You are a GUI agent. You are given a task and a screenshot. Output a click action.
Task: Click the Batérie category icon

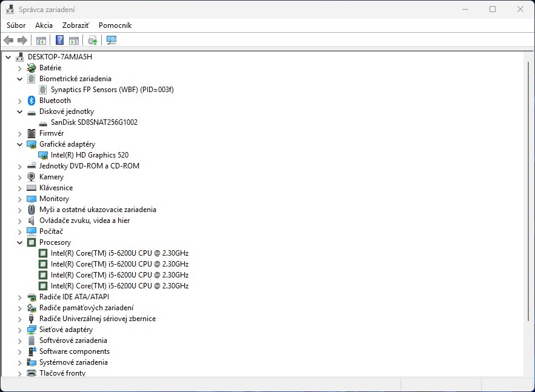coord(32,68)
